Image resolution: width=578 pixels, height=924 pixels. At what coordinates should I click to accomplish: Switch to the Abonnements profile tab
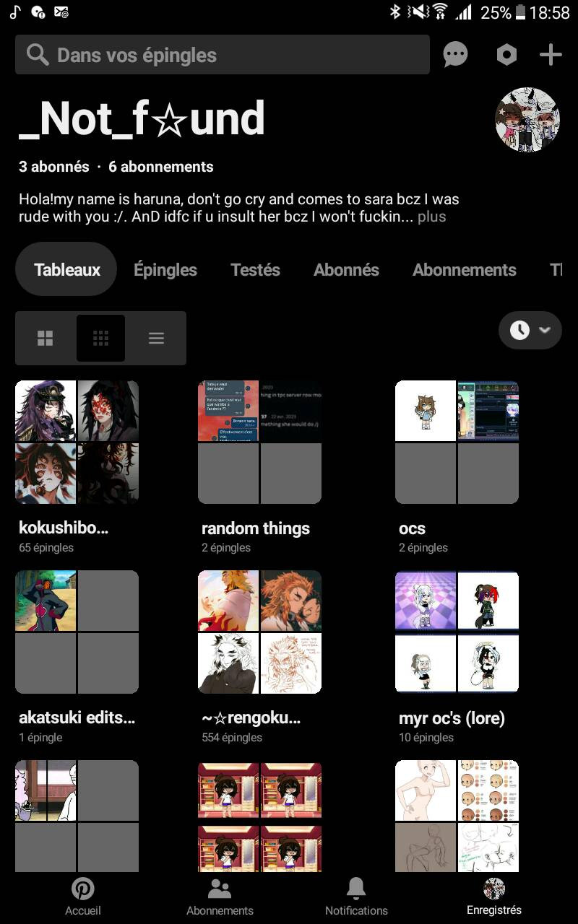[x=464, y=270]
